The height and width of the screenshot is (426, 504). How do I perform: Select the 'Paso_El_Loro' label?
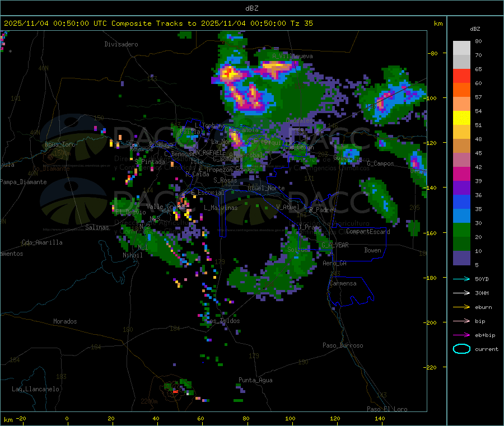[x=387, y=409]
